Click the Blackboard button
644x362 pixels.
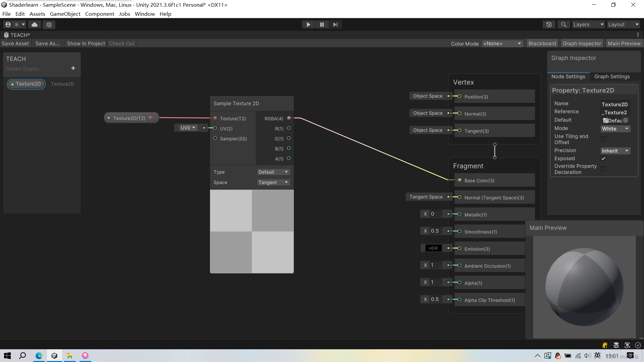[x=542, y=43]
